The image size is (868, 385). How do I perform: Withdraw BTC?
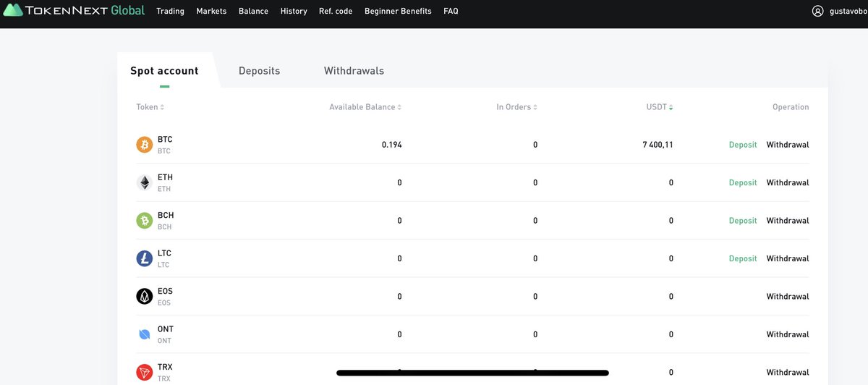788,145
